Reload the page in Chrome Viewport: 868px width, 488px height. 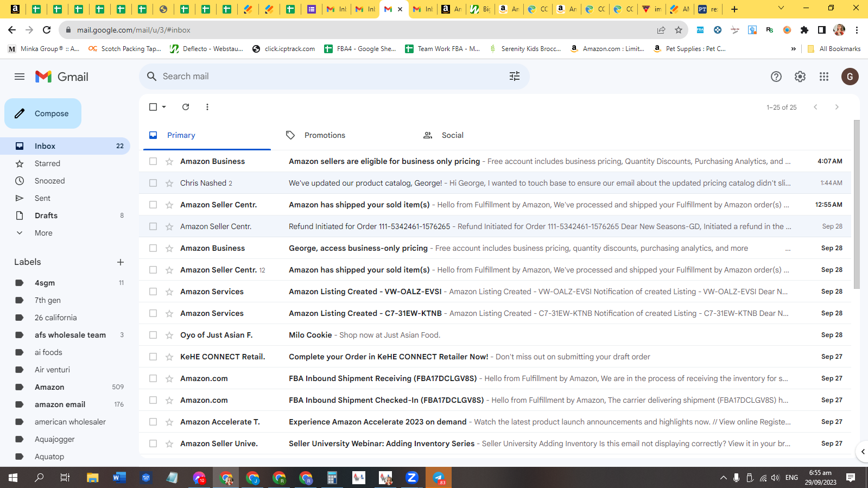[x=47, y=30]
